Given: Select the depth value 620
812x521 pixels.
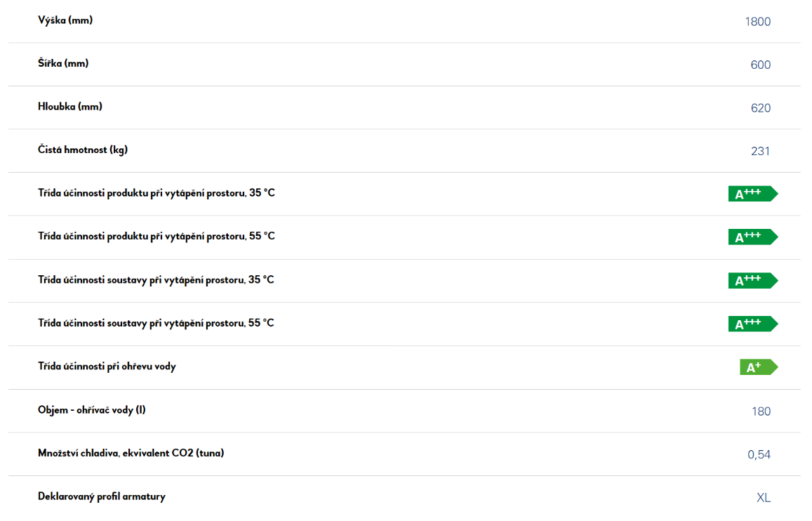Looking at the screenshot, I should coord(760,108).
